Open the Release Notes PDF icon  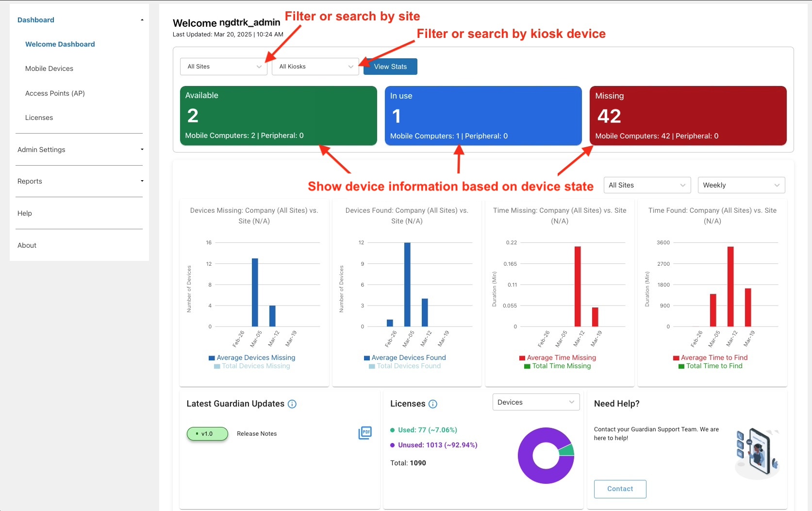tap(365, 433)
